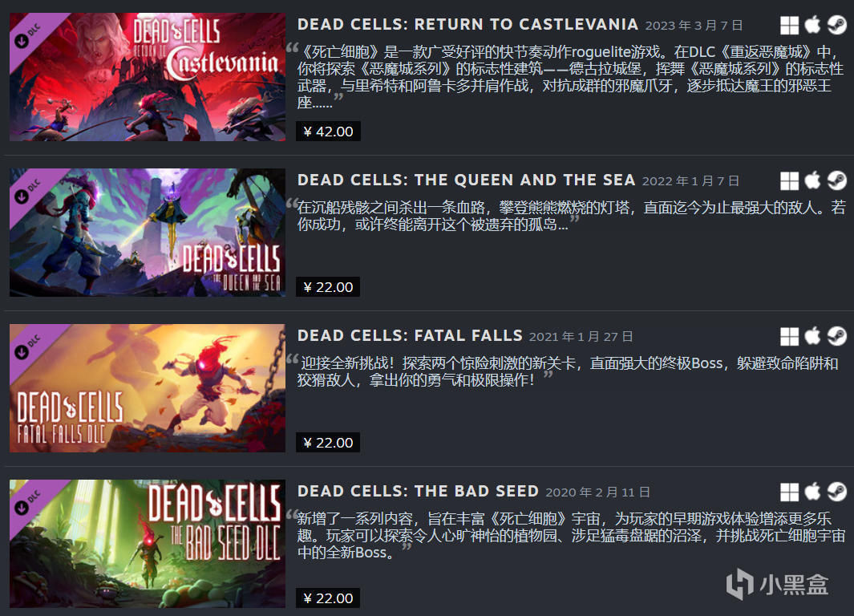Open Dead Cells: Fatal Falls title link
This screenshot has height=616, width=854.
410,335
